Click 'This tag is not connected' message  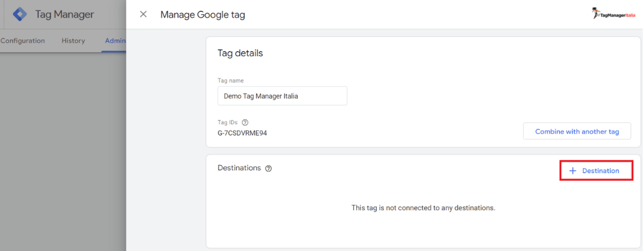(x=424, y=208)
